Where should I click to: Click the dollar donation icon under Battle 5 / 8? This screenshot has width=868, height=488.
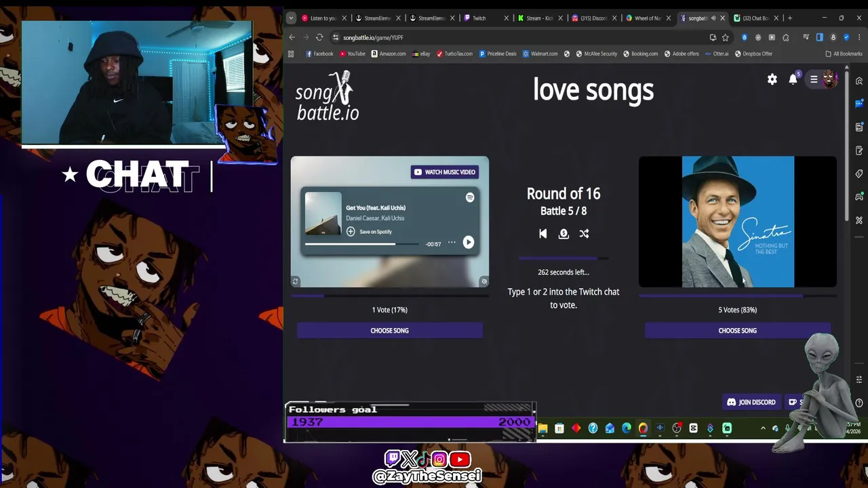(564, 234)
